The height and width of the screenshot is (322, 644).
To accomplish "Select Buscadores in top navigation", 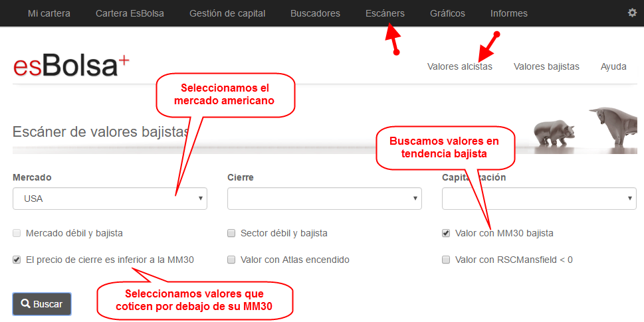I will [315, 13].
